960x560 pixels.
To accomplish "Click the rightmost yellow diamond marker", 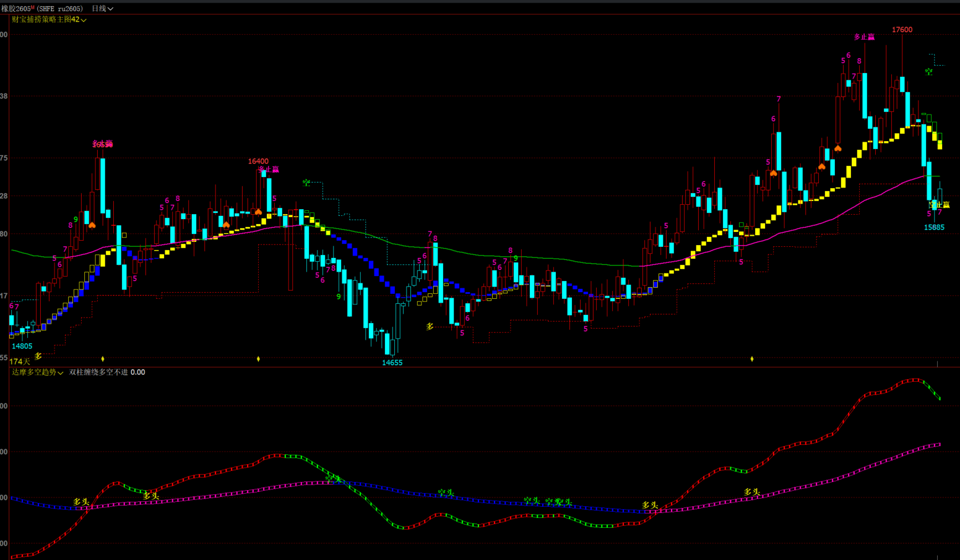I will coord(752,359).
